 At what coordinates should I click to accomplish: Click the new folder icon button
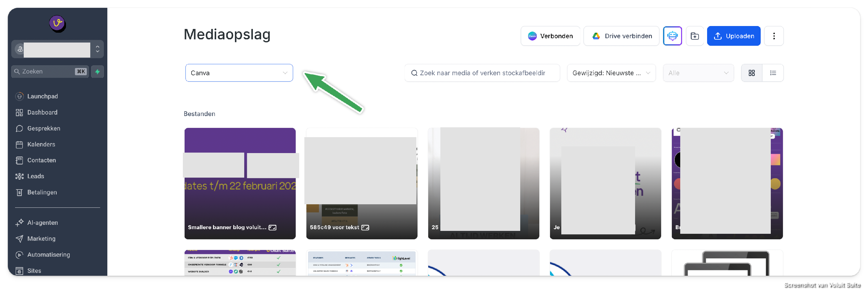click(x=695, y=36)
